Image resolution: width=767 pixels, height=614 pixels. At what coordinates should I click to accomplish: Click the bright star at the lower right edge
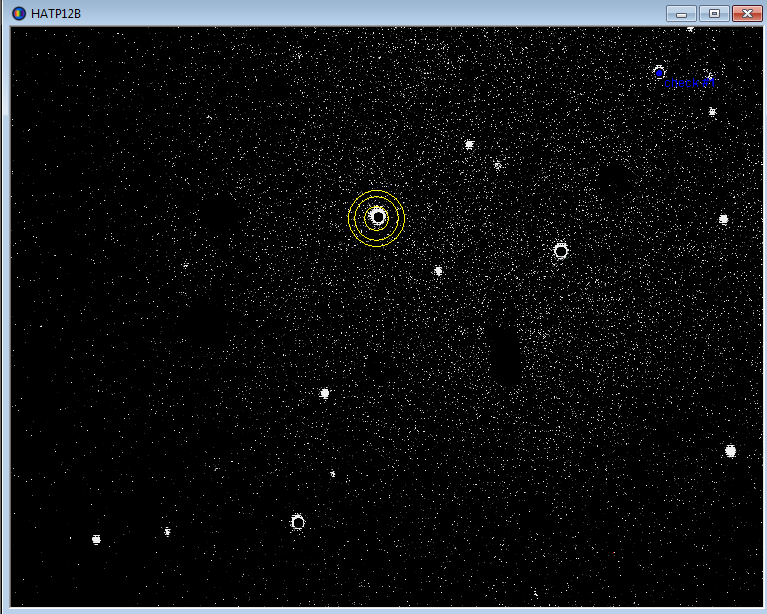tap(730, 451)
